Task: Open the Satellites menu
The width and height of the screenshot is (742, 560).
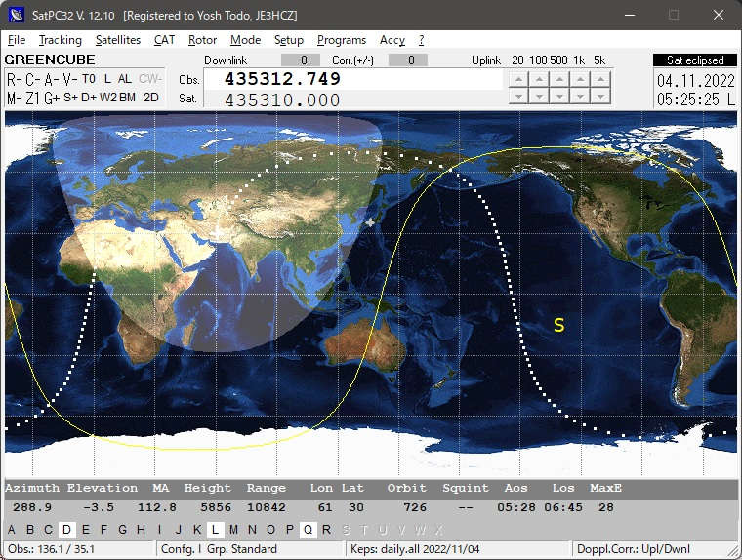Action: pyautogui.click(x=118, y=40)
